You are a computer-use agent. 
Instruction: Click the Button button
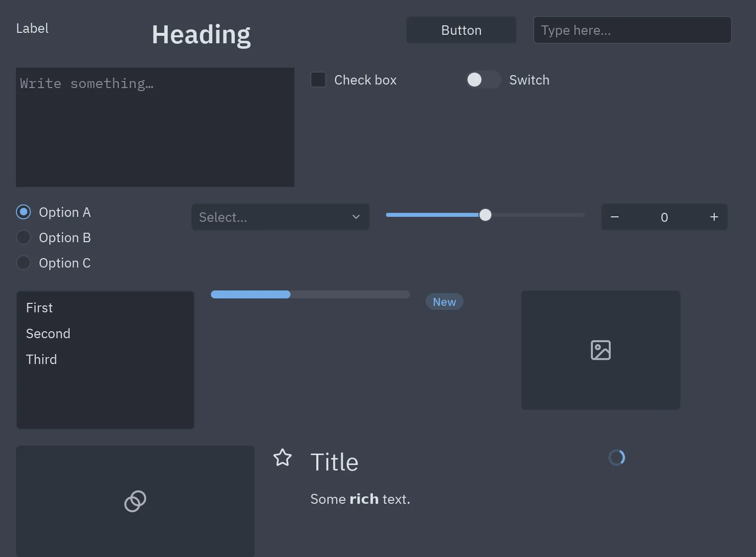(x=462, y=30)
